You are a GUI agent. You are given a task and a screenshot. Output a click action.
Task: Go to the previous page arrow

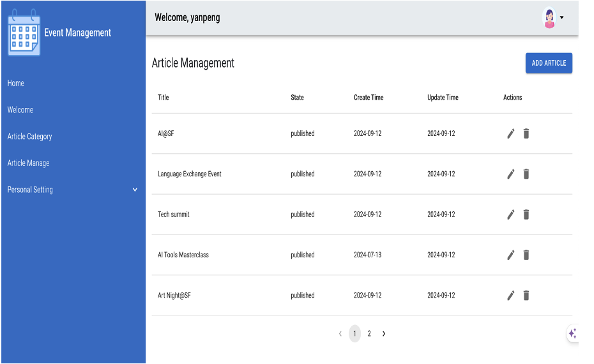(340, 333)
